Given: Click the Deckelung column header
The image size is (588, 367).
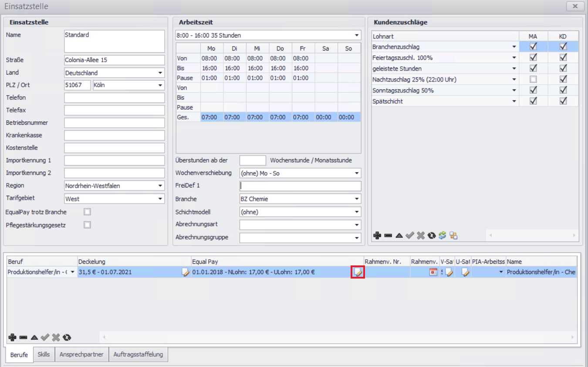Looking at the screenshot, I should (x=134, y=262).
